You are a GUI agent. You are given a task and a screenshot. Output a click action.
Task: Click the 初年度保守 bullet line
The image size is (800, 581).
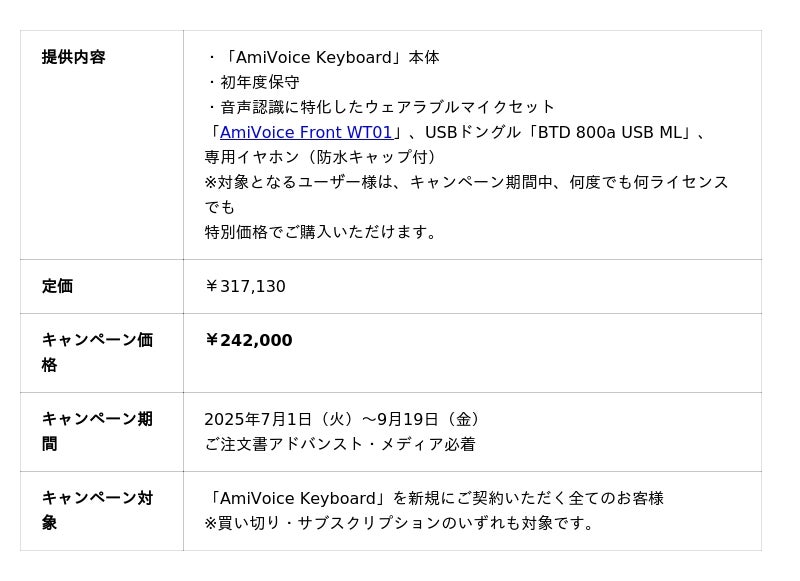coord(252,82)
